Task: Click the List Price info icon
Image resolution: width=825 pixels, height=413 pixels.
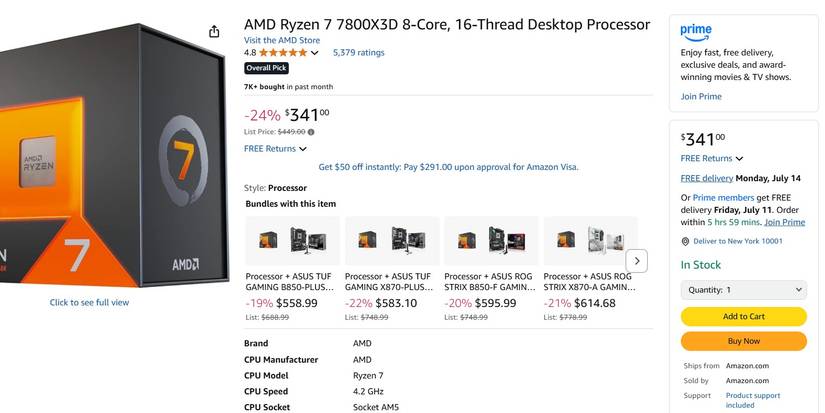Action: point(311,132)
